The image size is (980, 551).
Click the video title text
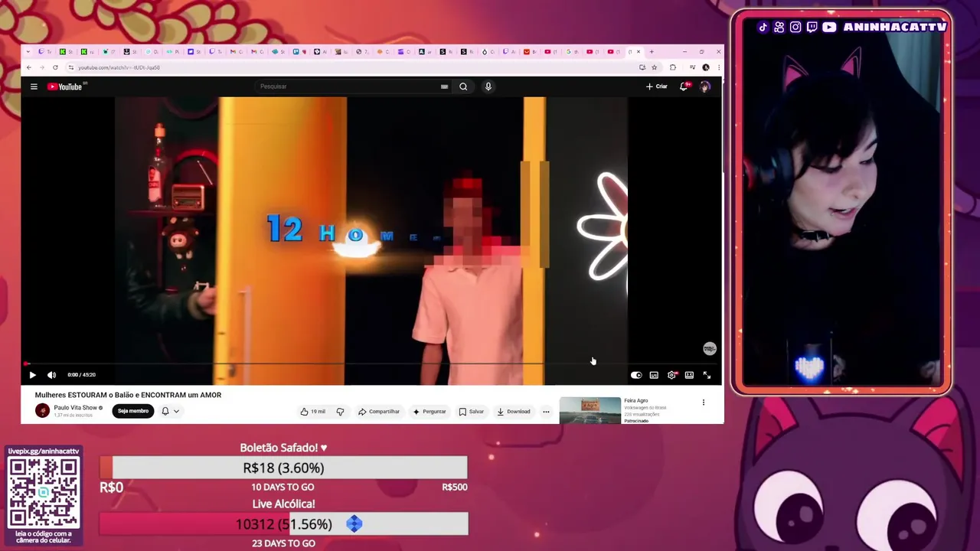128,395
